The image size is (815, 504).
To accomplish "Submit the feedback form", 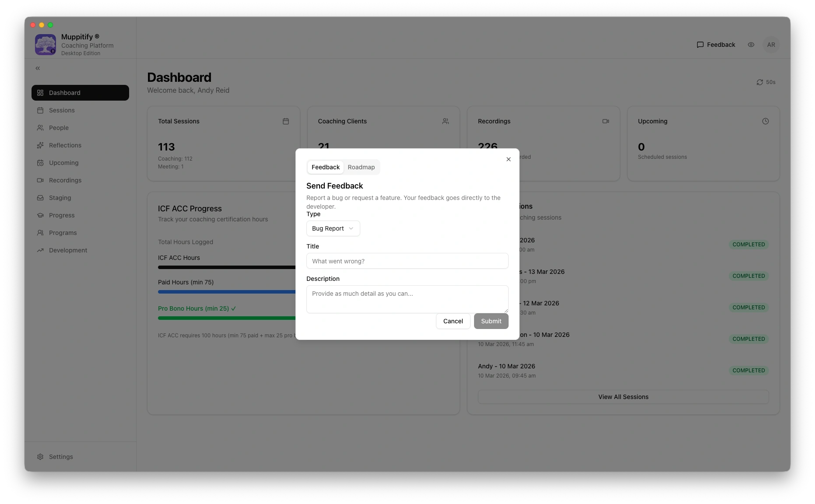I will click(x=491, y=321).
